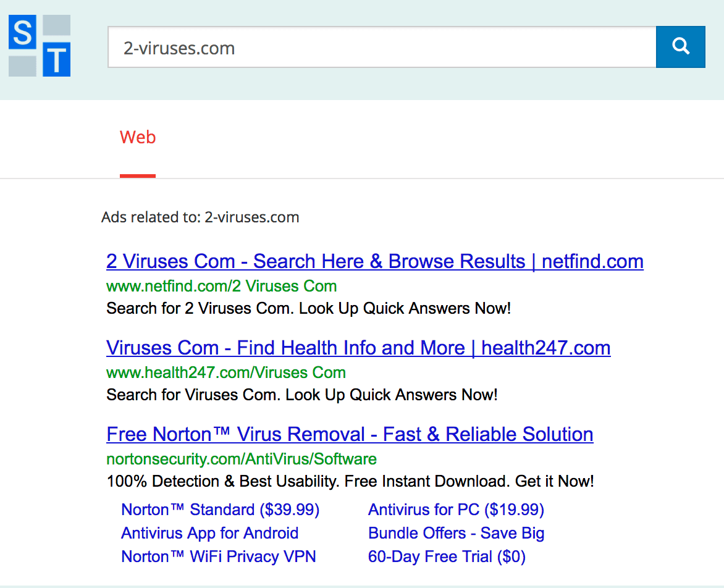The width and height of the screenshot is (724, 588).
Task: Click the blue magnifying glass search icon
Action: [680, 46]
